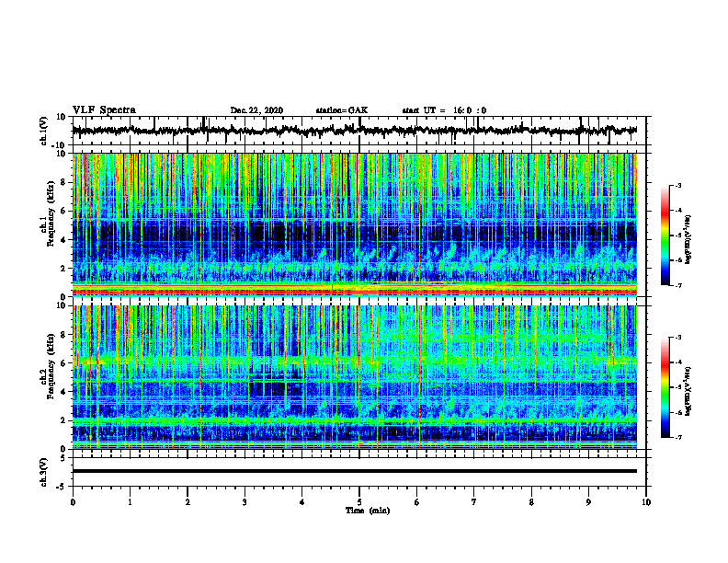Viewport: 728px width, 563px height.
Task: Click the '0' tick label on time axis
Action: (x=73, y=502)
